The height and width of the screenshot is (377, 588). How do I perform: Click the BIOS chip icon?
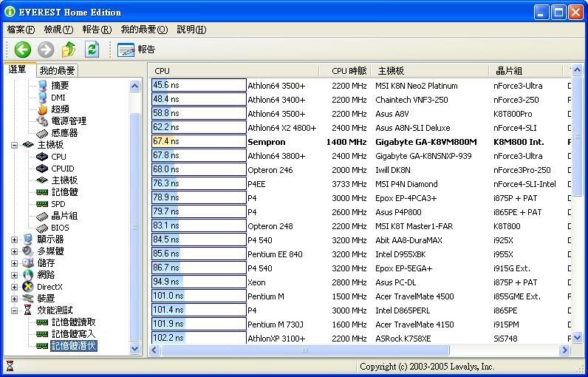tap(42, 228)
